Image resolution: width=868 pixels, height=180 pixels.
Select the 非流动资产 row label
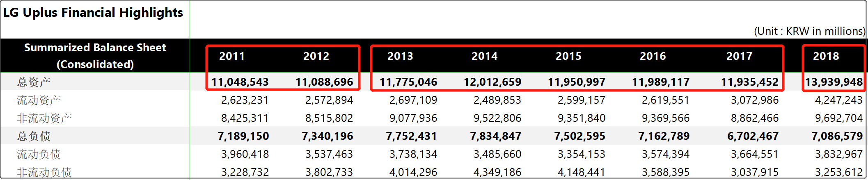(x=44, y=118)
